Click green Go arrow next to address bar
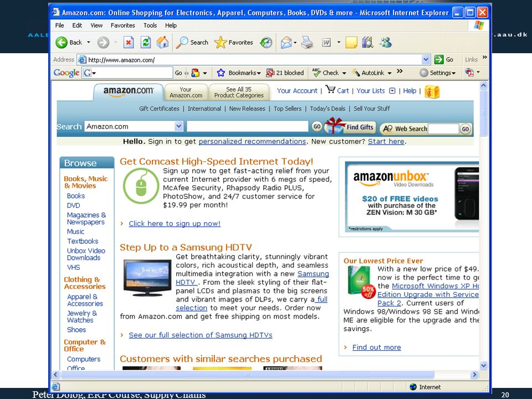Screen dimensions: 532x399 tap(439, 59)
